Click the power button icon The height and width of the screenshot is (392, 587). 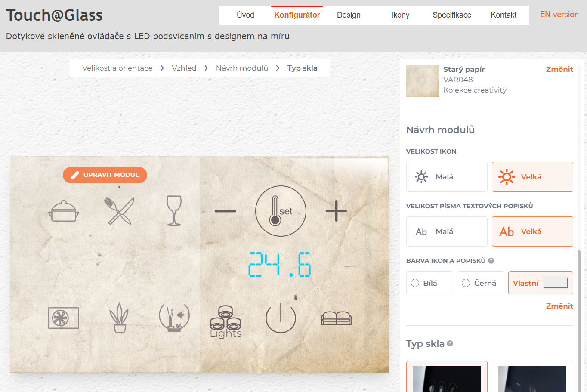[x=281, y=318]
